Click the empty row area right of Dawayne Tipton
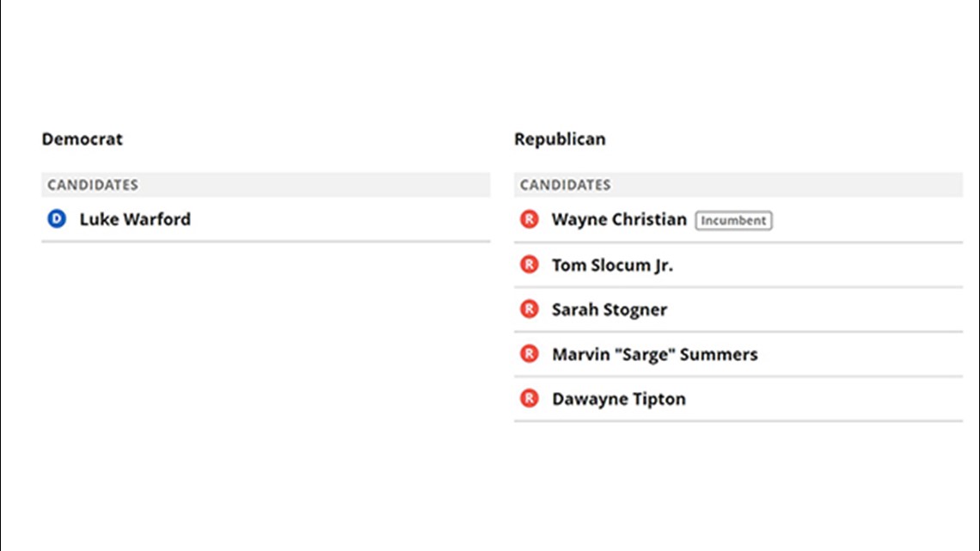 point(824,399)
